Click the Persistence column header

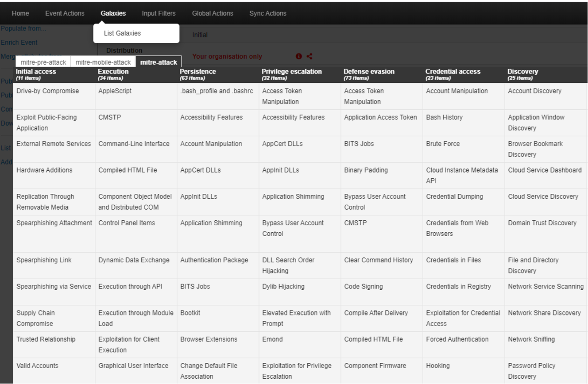coord(218,74)
